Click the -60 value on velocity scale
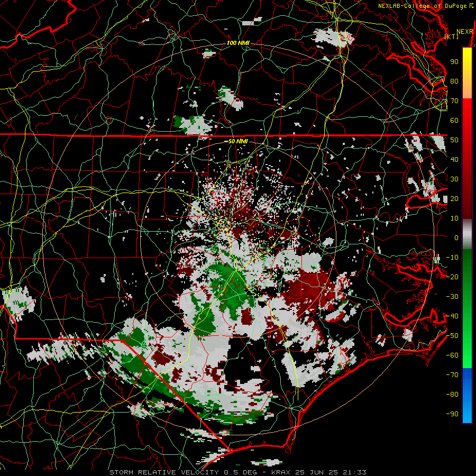This screenshot has height=476, width=476. (x=452, y=355)
